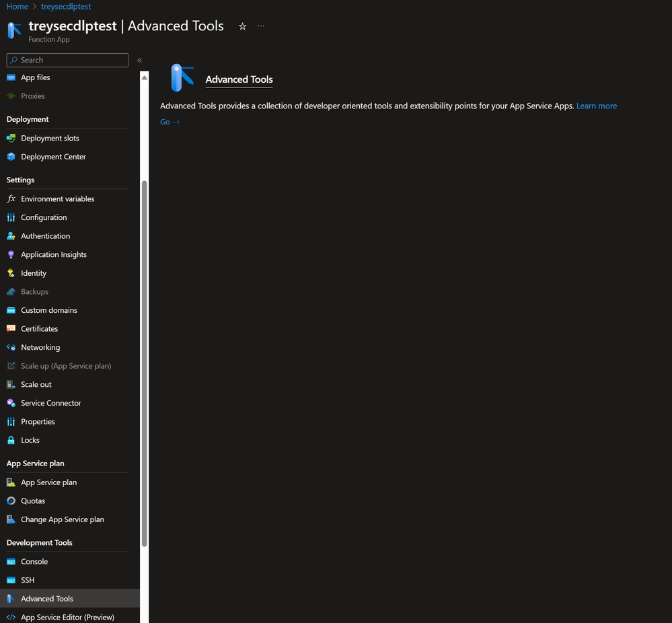Click the Deployment Center cube icon
672x623 pixels.
[x=11, y=157]
